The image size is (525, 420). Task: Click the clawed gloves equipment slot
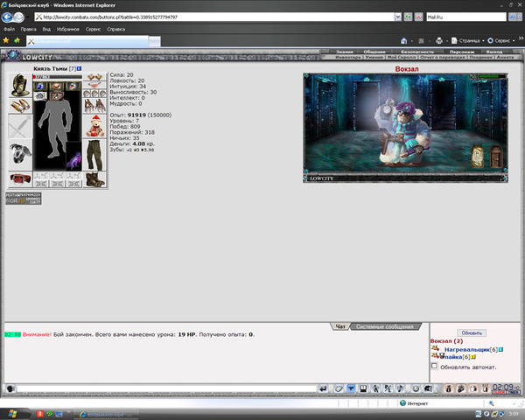pos(94,106)
